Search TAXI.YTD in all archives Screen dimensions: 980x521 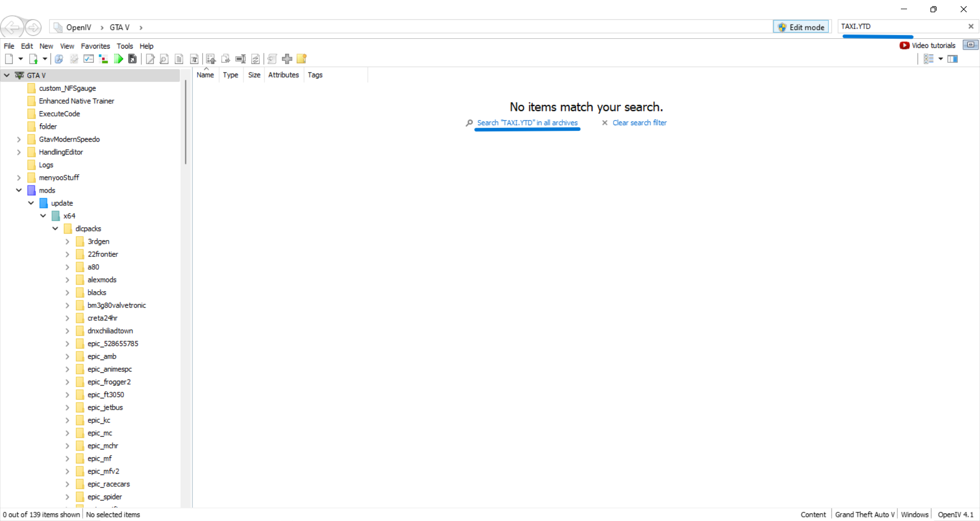[527, 123]
